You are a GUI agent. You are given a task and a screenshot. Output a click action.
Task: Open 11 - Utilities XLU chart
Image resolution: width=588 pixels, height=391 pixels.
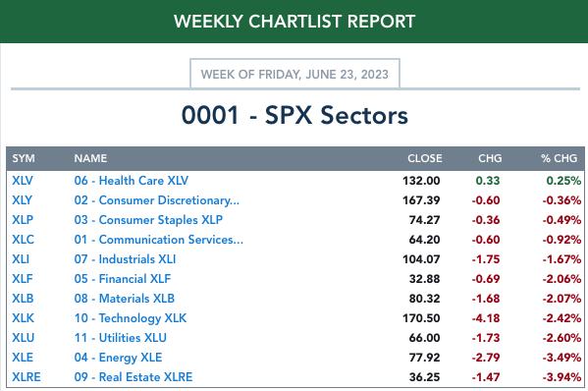121,338
